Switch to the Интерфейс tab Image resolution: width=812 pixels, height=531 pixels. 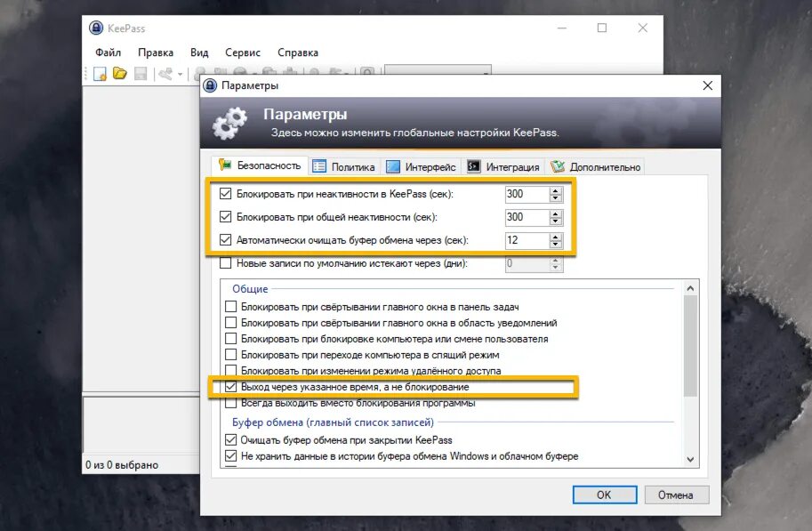(421, 167)
